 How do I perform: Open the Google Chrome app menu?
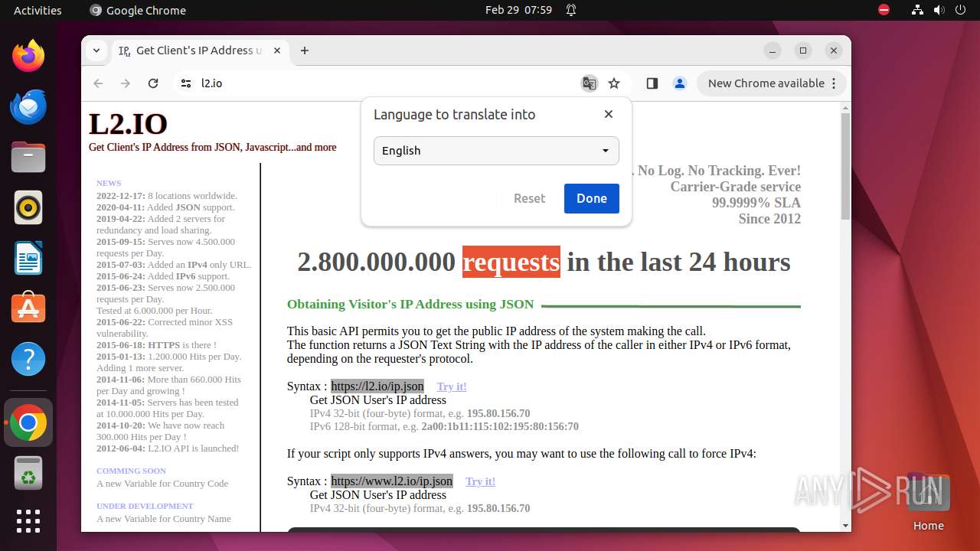(x=138, y=10)
